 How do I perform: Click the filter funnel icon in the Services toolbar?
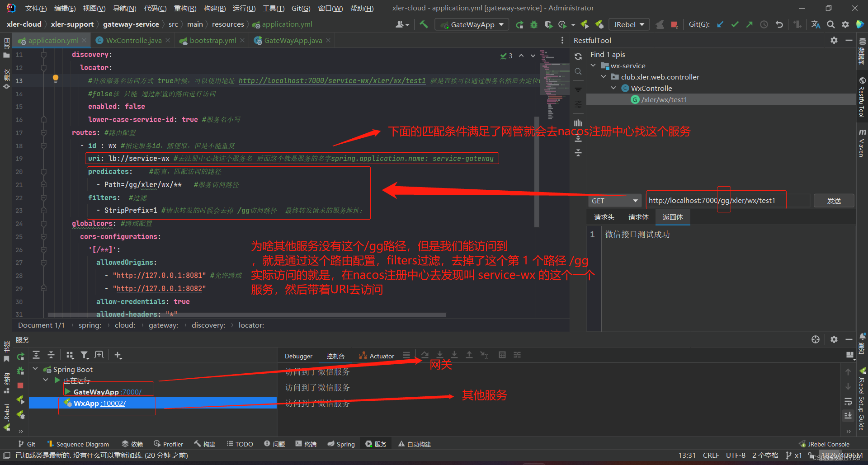(85, 355)
